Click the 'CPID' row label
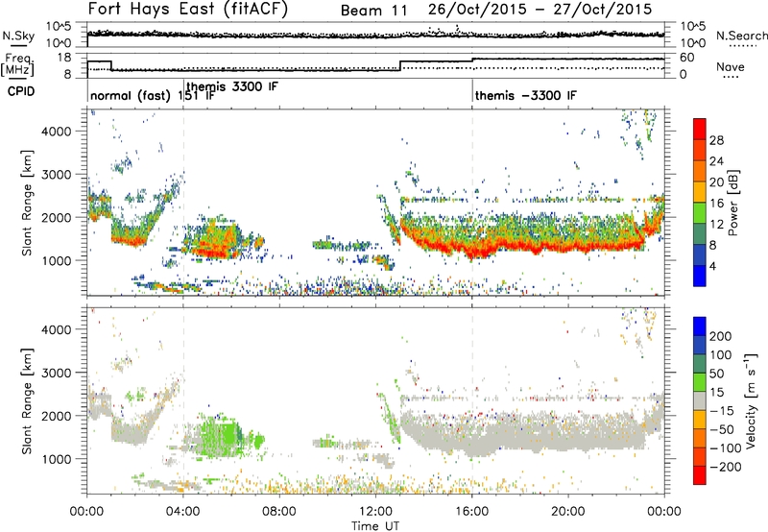768x532 pixels. click(21, 91)
